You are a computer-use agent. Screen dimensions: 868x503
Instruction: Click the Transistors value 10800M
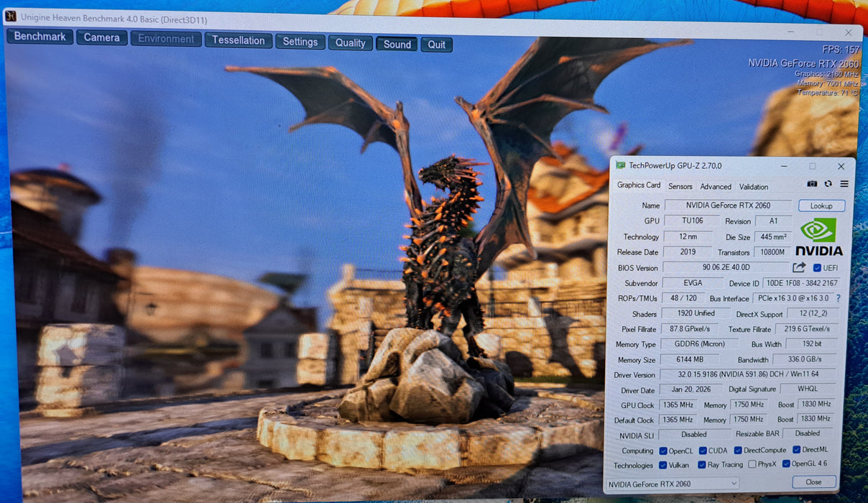[772, 252]
